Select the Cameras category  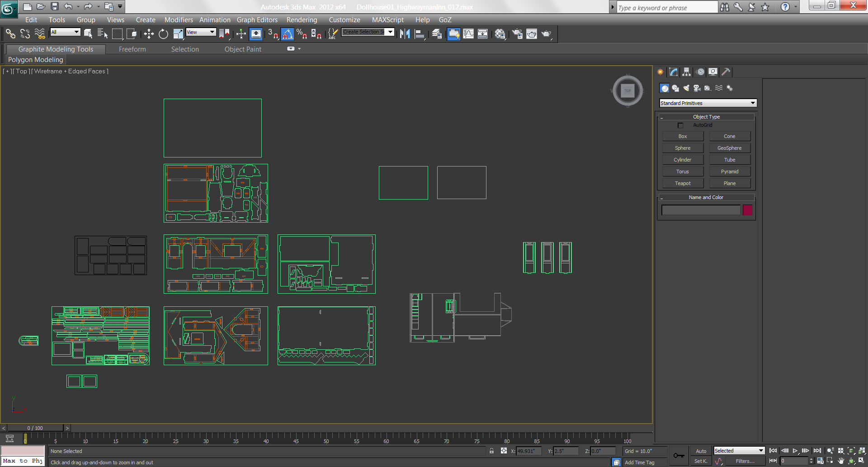[697, 88]
